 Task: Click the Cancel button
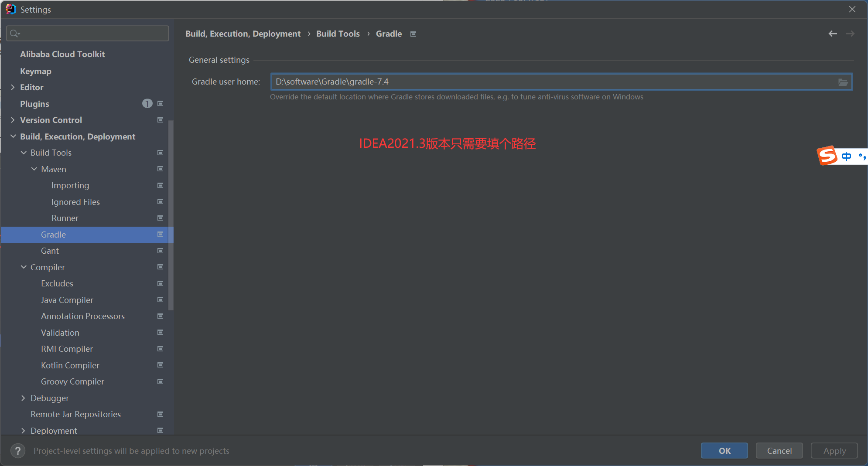coord(779,451)
